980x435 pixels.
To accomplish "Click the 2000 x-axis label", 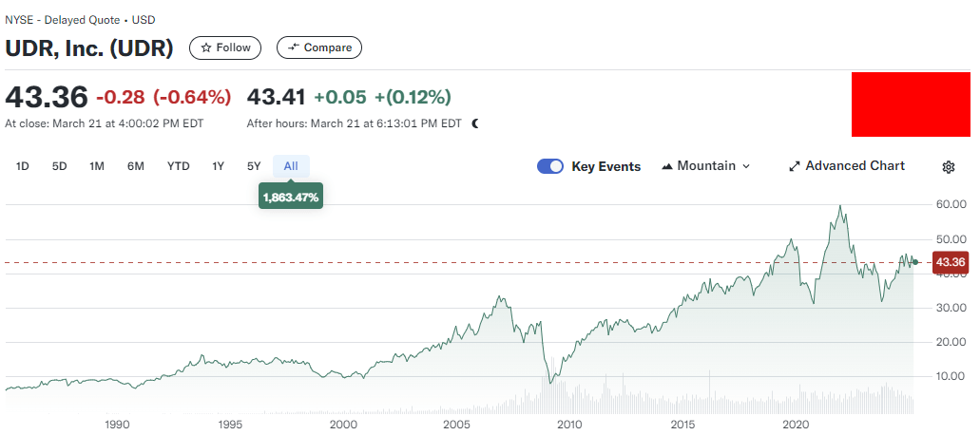I will click(x=342, y=425).
